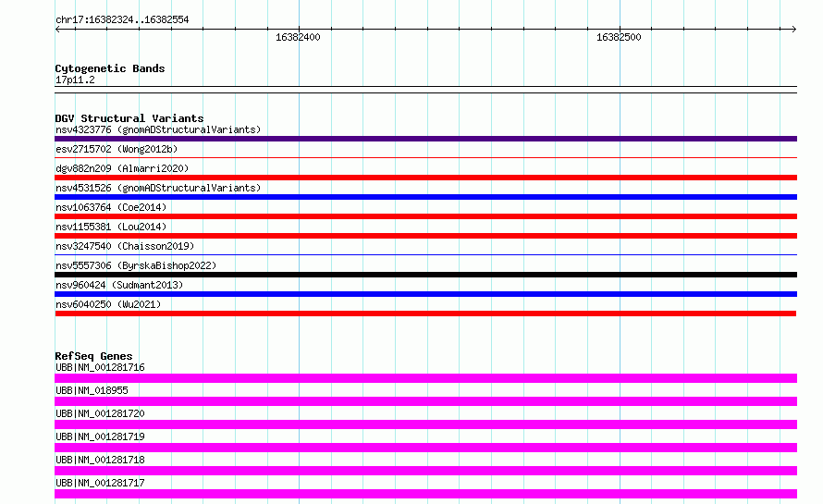Click the black nsv5557306 variant bar
Image resolution: width=823 pixels, height=504 pixels.
425,275
